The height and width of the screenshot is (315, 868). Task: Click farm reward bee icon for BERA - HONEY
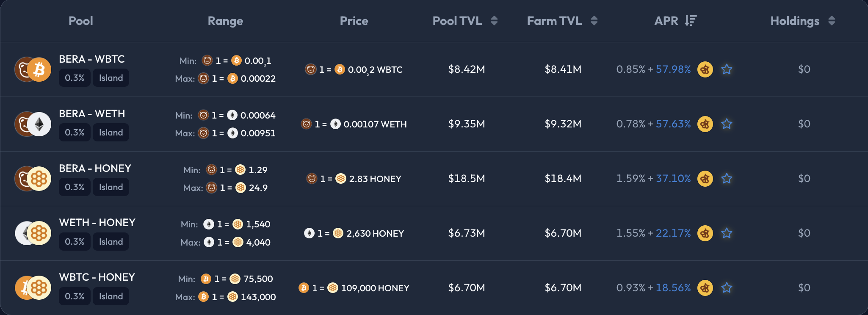(x=705, y=178)
